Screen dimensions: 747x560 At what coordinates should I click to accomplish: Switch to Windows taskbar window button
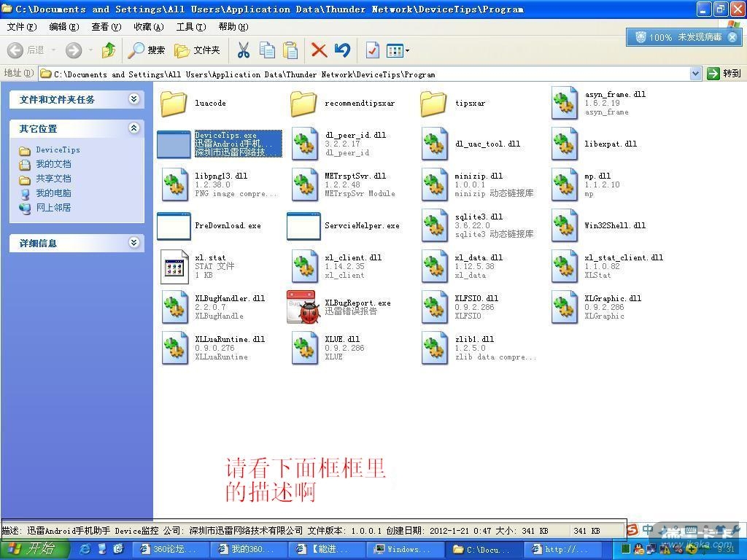[404, 549]
